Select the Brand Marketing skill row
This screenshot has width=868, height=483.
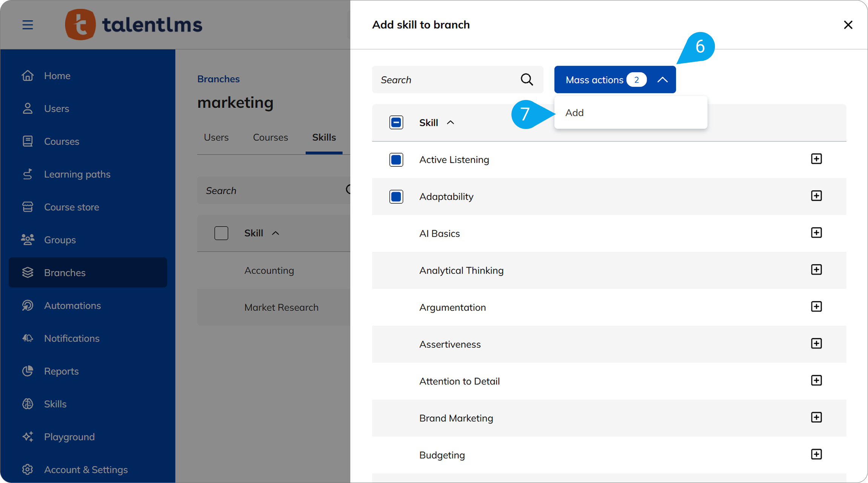click(609, 418)
